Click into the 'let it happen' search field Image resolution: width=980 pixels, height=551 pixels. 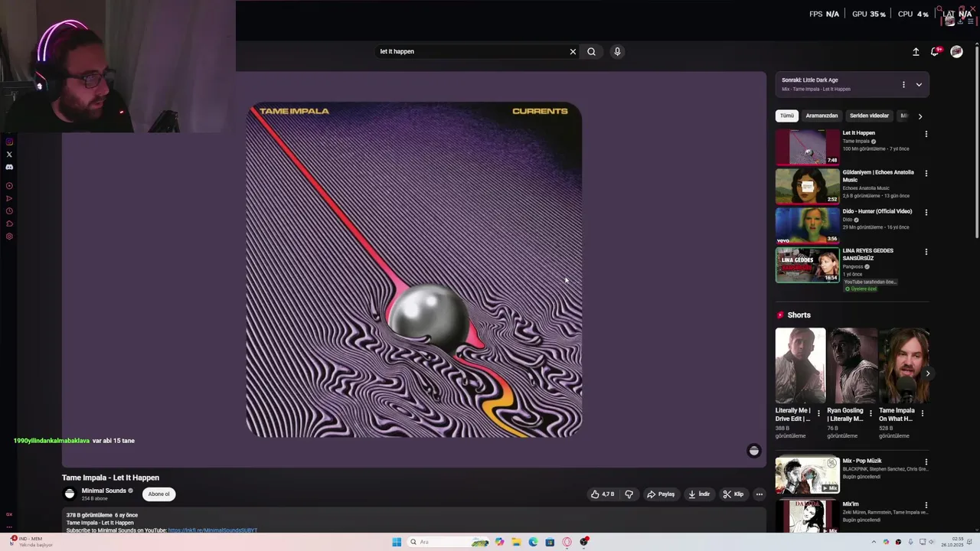pyautogui.click(x=471, y=51)
